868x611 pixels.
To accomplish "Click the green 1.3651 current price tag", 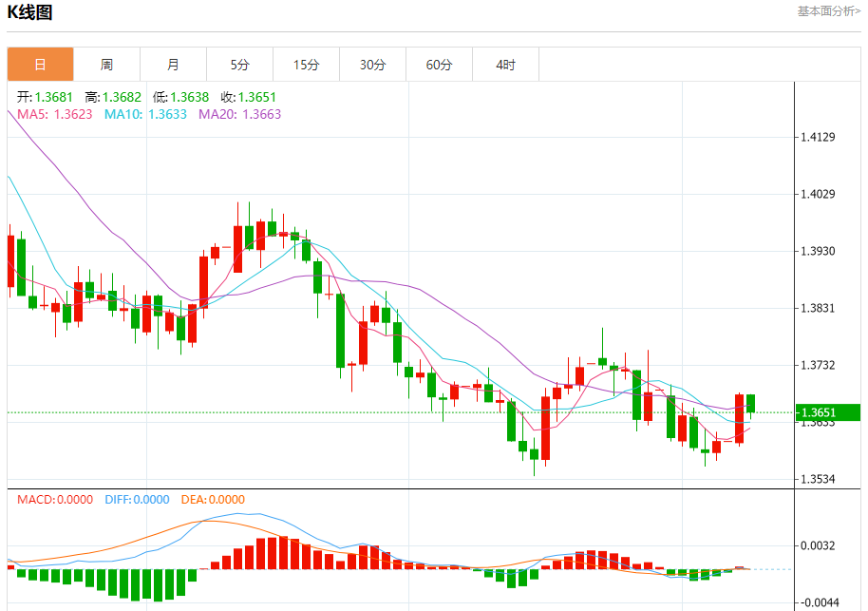I will [x=827, y=412].
